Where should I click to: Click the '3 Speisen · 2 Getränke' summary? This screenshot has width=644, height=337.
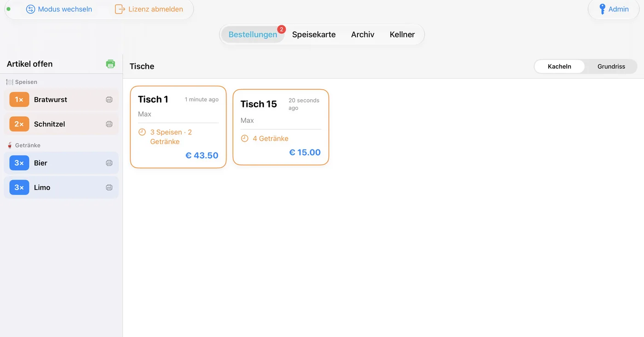(x=171, y=137)
